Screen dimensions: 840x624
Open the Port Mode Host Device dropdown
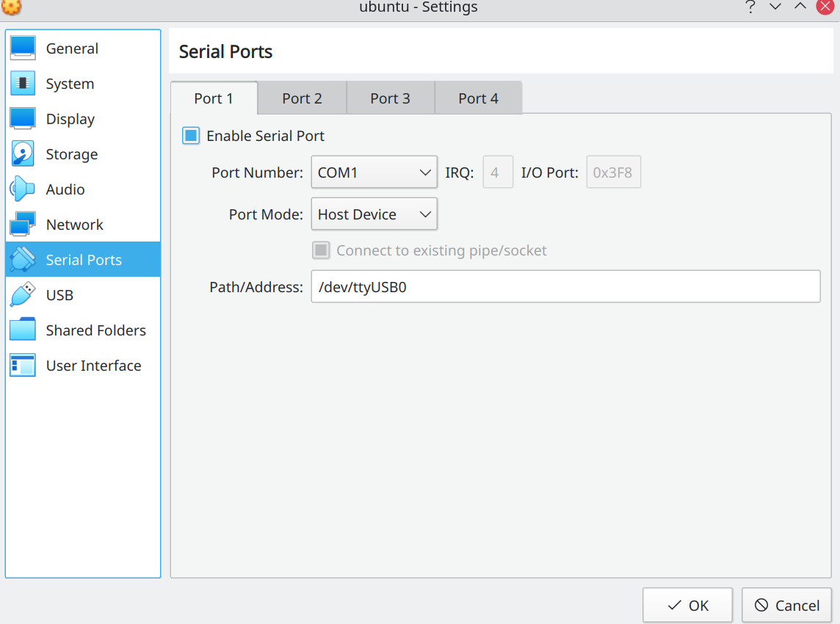[374, 214]
